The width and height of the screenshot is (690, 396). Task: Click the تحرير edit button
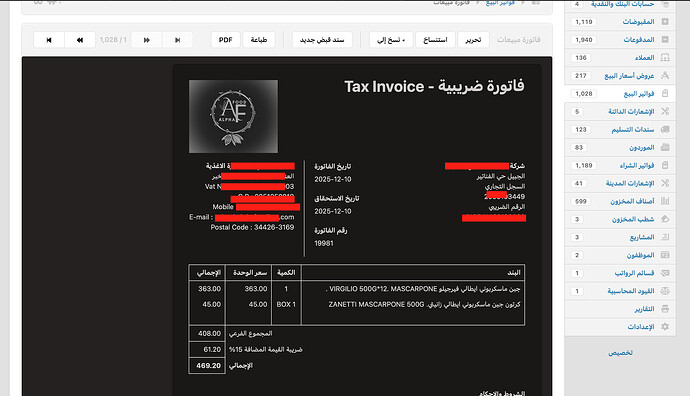(x=473, y=40)
